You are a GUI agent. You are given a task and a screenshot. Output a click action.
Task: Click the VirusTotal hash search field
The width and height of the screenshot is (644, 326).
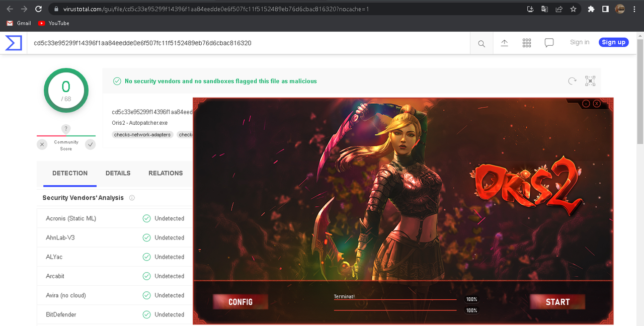249,43
